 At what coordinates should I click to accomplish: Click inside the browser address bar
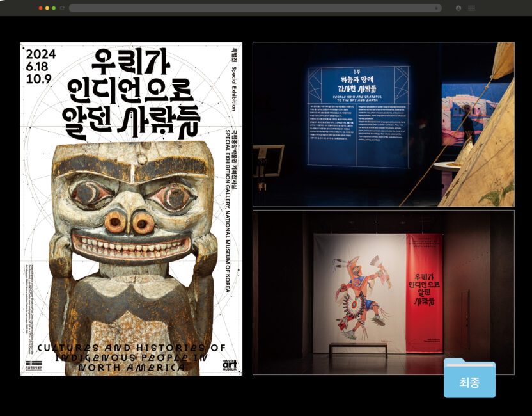tap(256, 8)
